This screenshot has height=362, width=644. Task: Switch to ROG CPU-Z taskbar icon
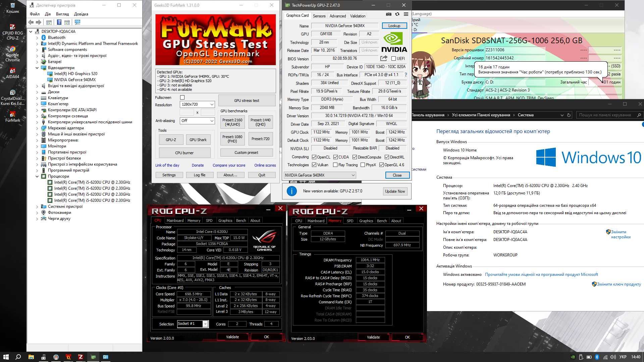[80, 357]
